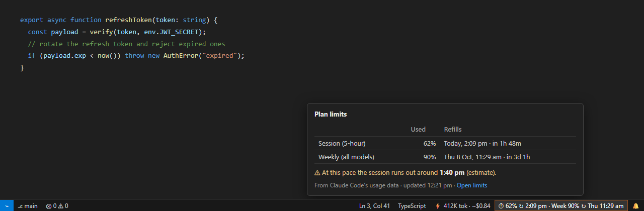Click the comment line about rotating refresh token
Viewport: 644px width, 211px height.
[127, 44]
